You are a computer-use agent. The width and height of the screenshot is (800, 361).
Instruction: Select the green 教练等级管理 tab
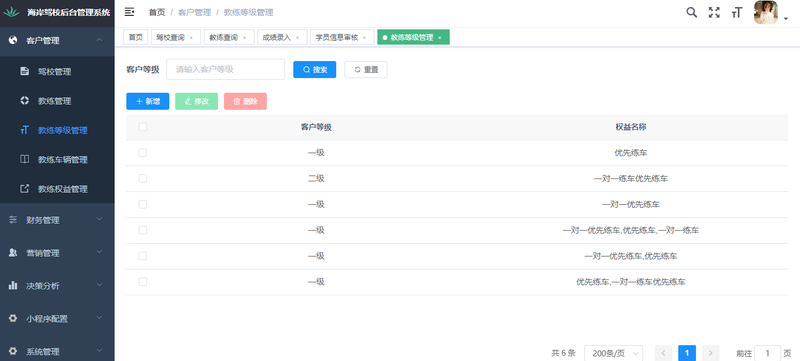click(x=412, y=38)
